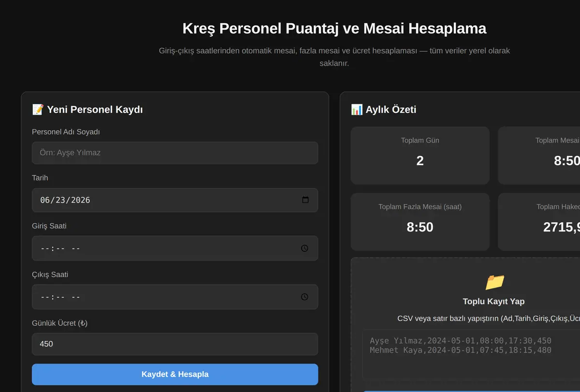Click the Kaydet & Hesapla button
Viewport: 580px width, 392px height.
tap(175, 375)
